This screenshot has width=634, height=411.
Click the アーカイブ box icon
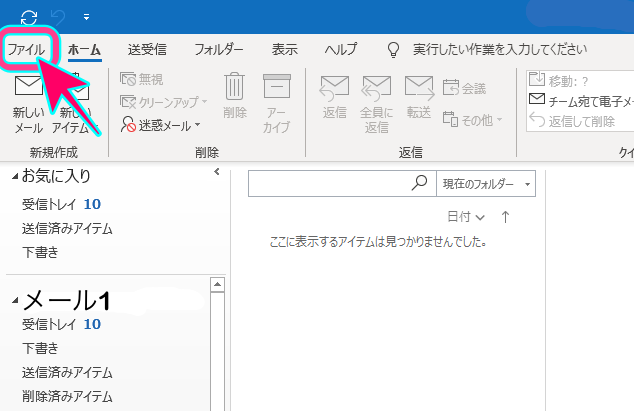pos(277,86)
